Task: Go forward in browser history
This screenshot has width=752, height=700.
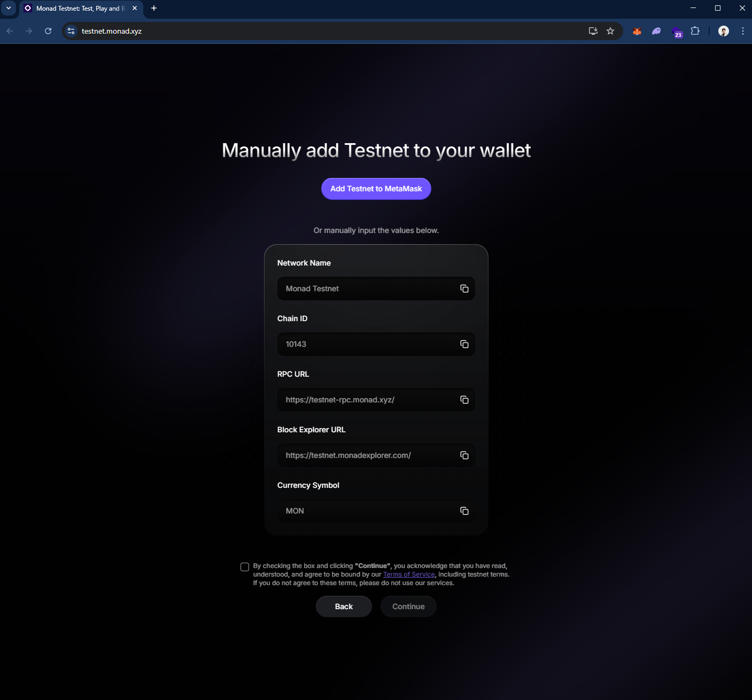Action: pyautogui.click(x=29, y=31)
